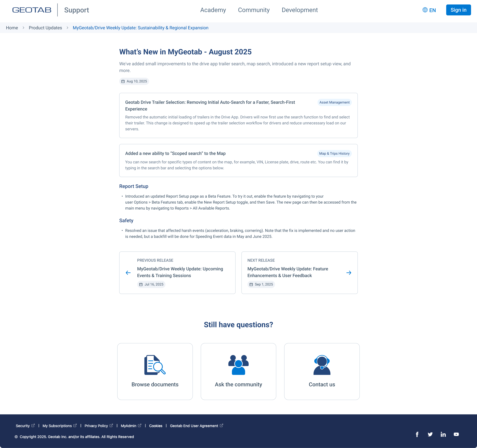Open the EN language selector

click(429, 10)
